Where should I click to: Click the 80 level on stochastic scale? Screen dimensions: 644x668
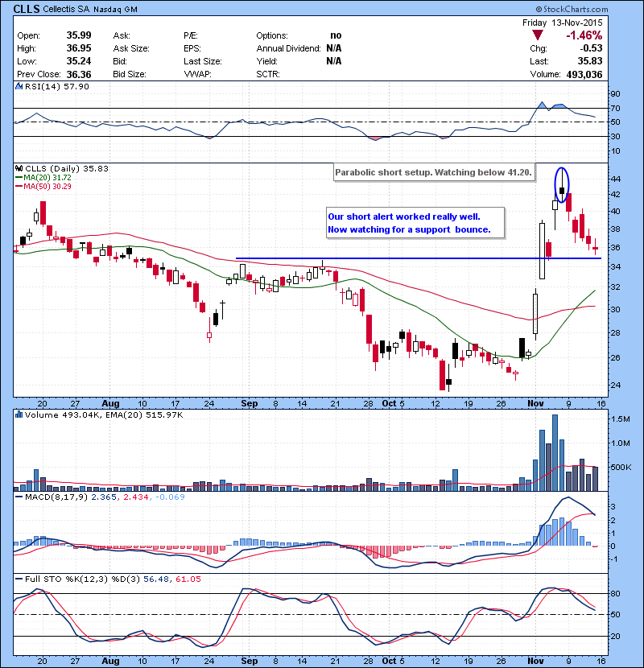pyautogui.click(x=616, y=593)
